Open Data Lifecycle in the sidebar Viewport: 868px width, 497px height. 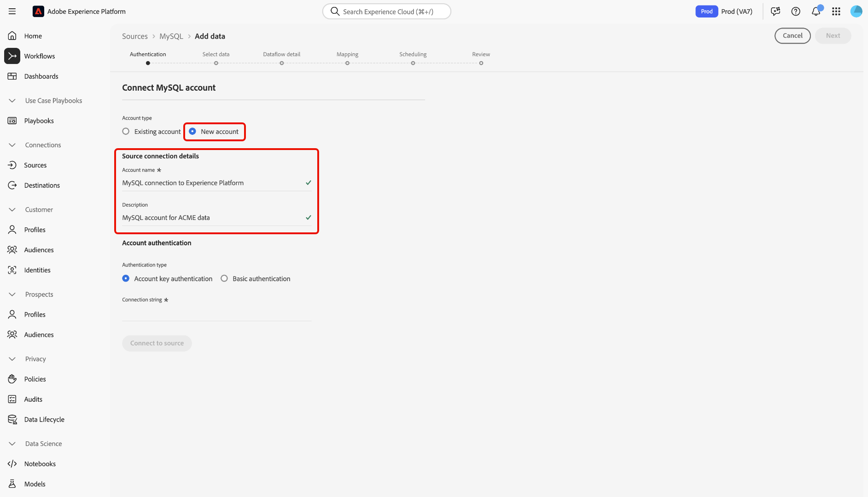click(44, 420)
